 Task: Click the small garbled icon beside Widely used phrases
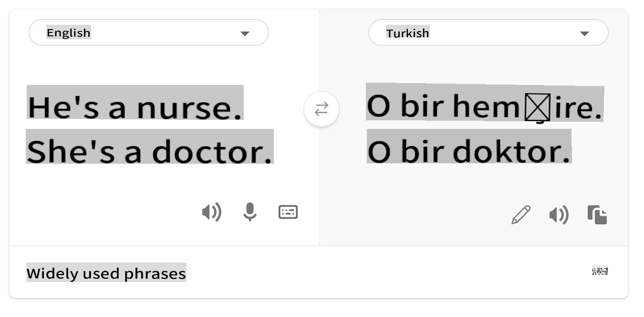[x=600, y=272]
